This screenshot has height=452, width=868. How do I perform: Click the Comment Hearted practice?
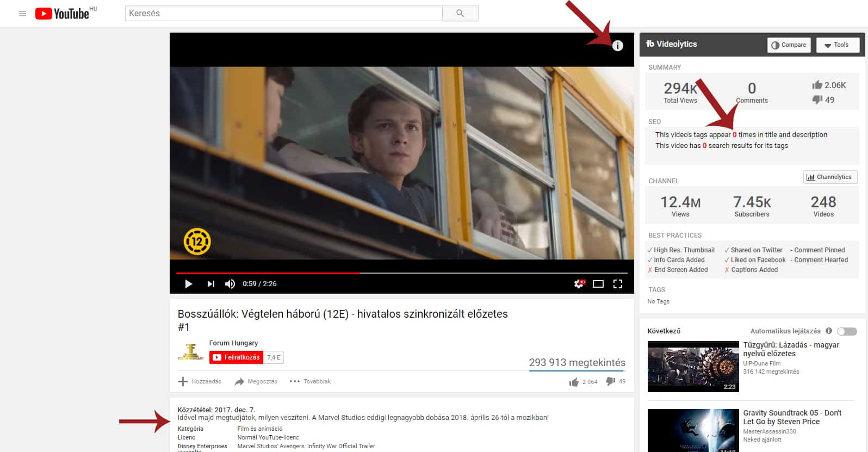pyautogui.click(x=819, y=260)
